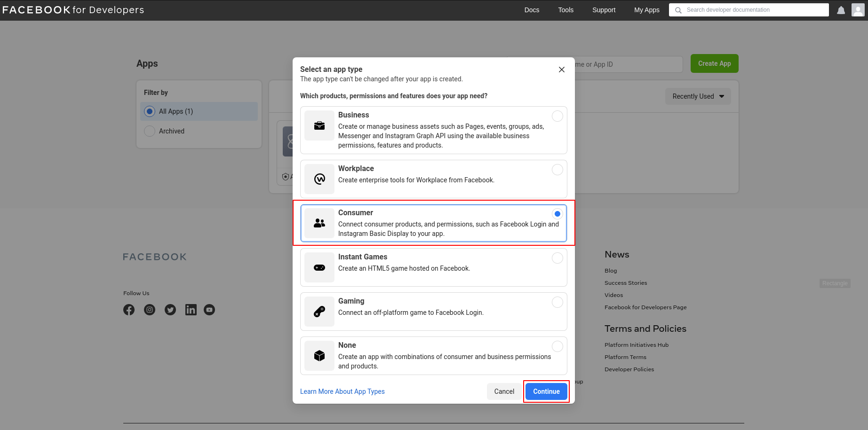Select the Archived filter radio
Screen dimensions: 868x430
[150, 131]
